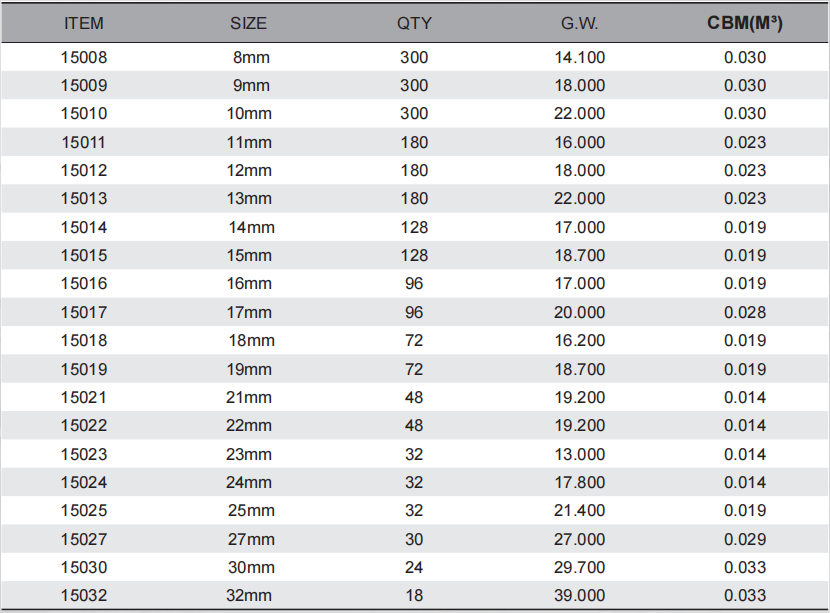The height and width of the screenshot is (613, 830).
Task: Click the 27mm size cell
Action: point(251,539)
